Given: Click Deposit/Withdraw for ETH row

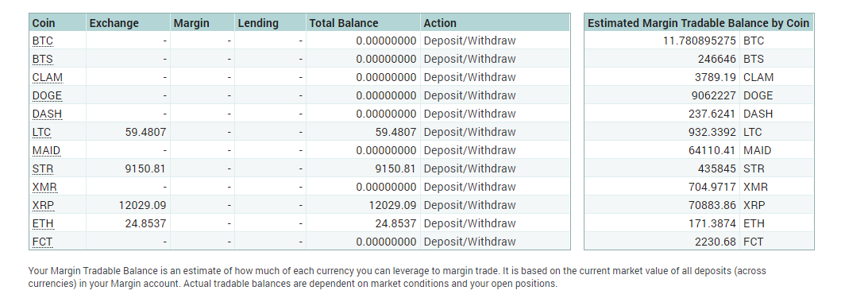Looking at the screenshot, I should click(469, 223).
